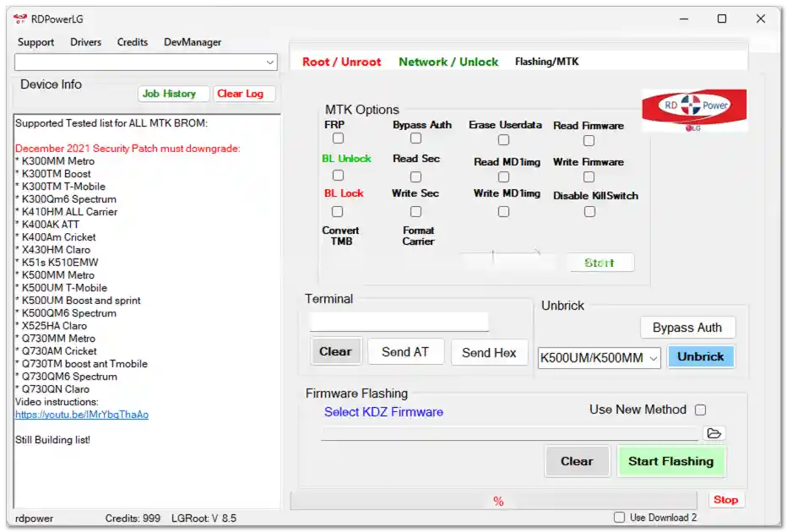Click the rdpower username in status bar

[34, 518]
